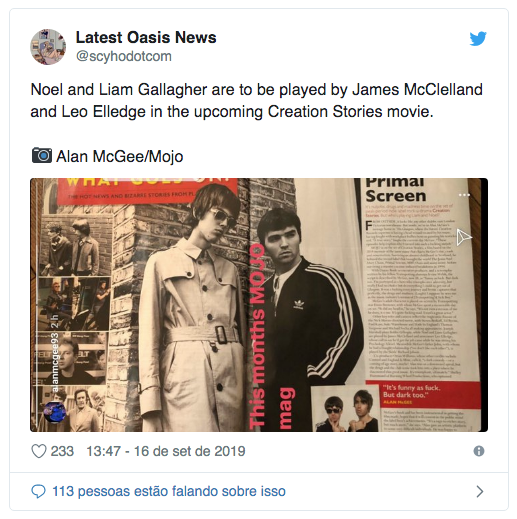This screenshot has width=517, height=519.
Task: Open the 113 pessoas estão falando sobre isso link
Action: click(x=169, y=491)
